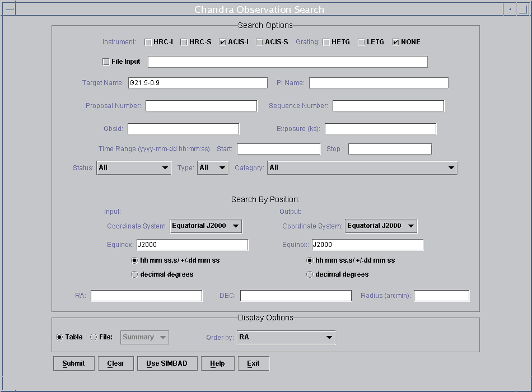
Task: Submit the observation search
Action: [73, 363]
